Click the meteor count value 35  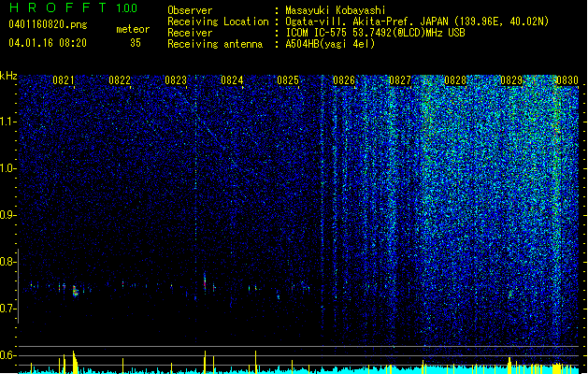(x=136, y=43)
